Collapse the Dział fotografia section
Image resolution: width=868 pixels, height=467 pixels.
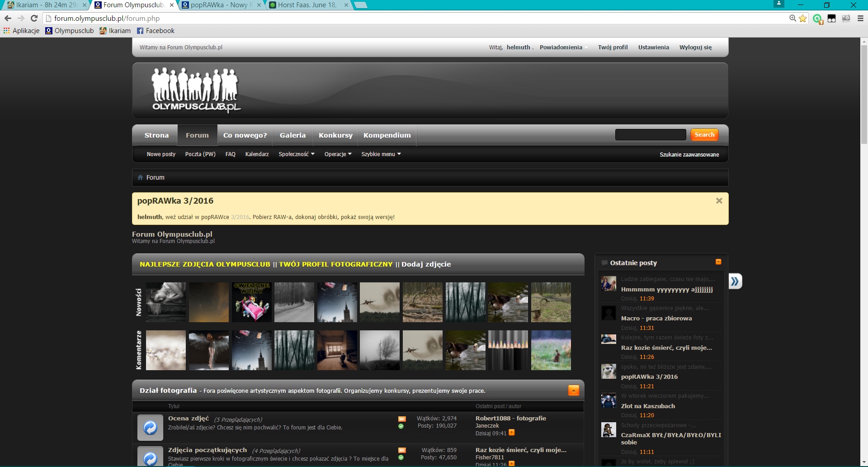573,390
